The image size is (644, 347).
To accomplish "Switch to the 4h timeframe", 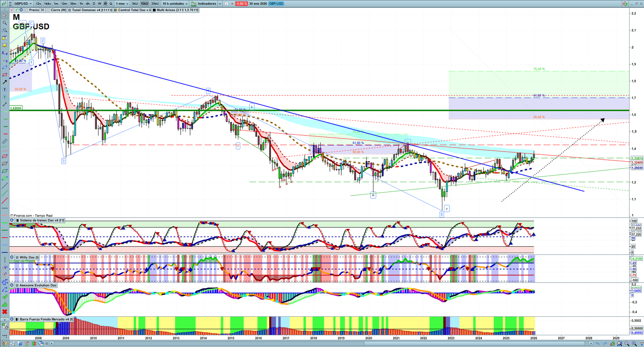I will [x=88, y=4].
